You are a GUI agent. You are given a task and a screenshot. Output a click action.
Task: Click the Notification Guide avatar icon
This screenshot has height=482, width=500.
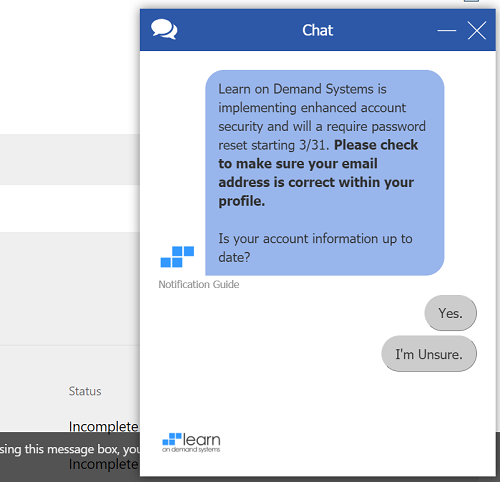pos(177,257)
